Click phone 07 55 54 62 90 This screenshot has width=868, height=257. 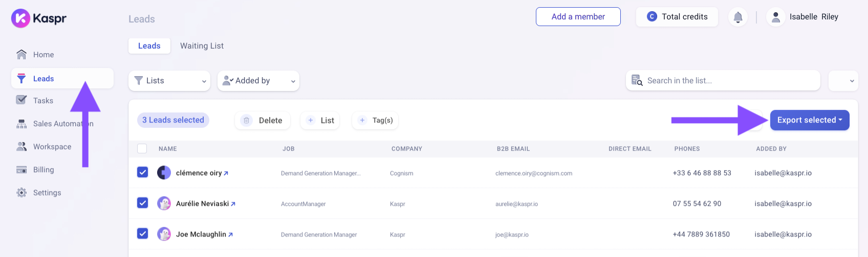tap(697, 204)
